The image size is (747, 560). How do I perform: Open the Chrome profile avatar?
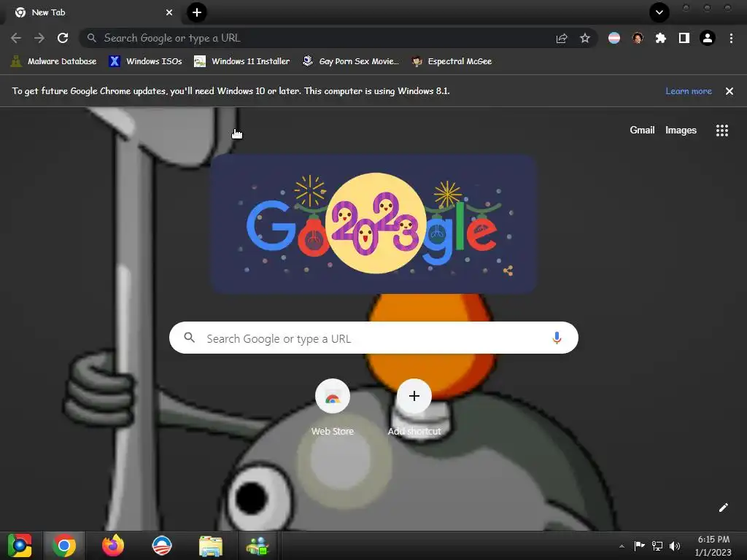click(x=708, y=38)
